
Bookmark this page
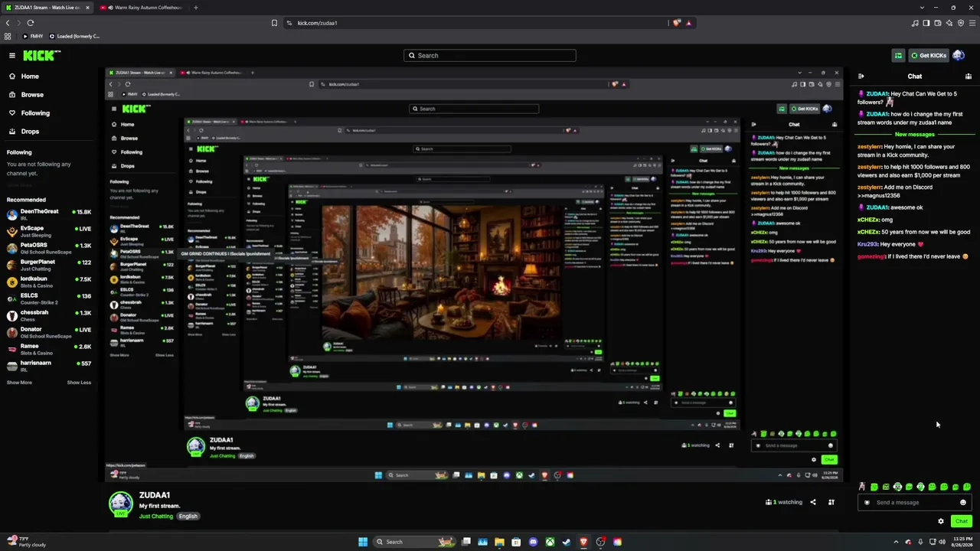point(274,23)
